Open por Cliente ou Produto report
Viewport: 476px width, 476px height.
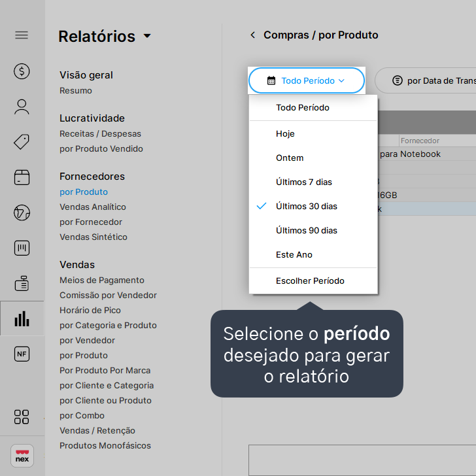coord(105,401)
